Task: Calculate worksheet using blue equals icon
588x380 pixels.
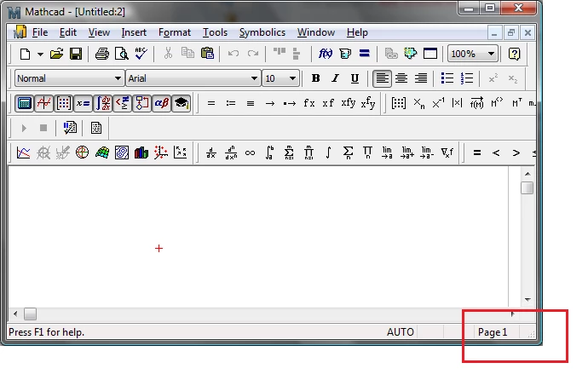Action: coord(365,54)
